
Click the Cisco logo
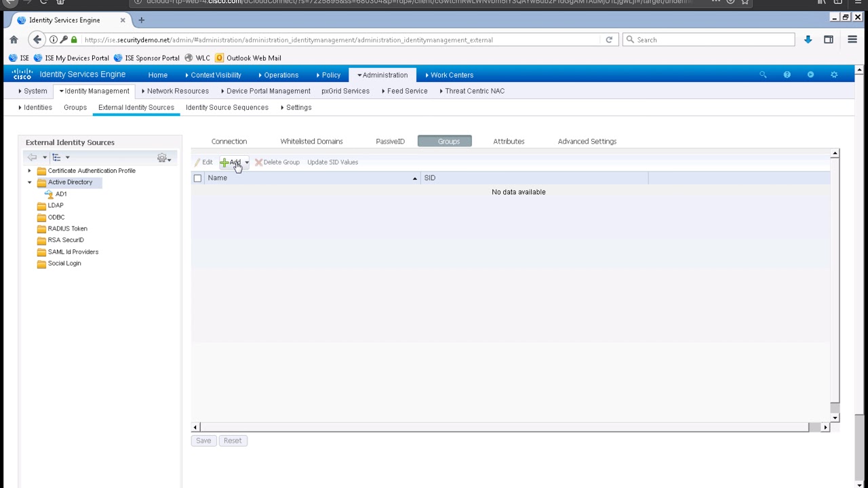click(22, 75)
